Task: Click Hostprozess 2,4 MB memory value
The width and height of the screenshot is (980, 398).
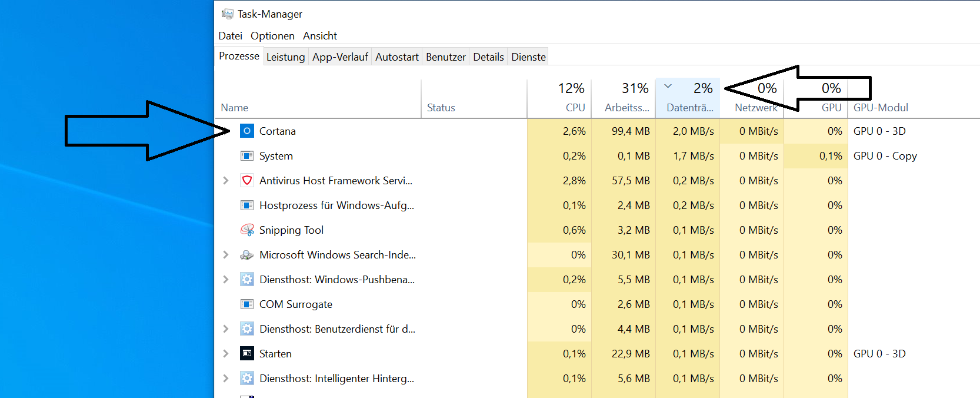Action: [634, 205]
